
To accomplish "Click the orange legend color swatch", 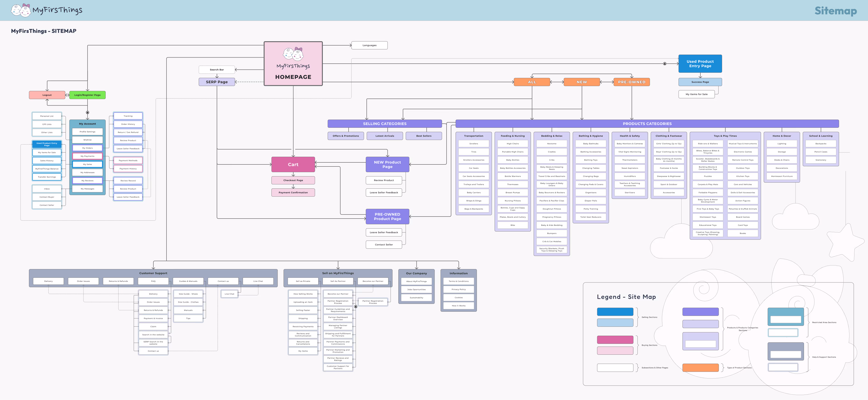I will [700, 368].
